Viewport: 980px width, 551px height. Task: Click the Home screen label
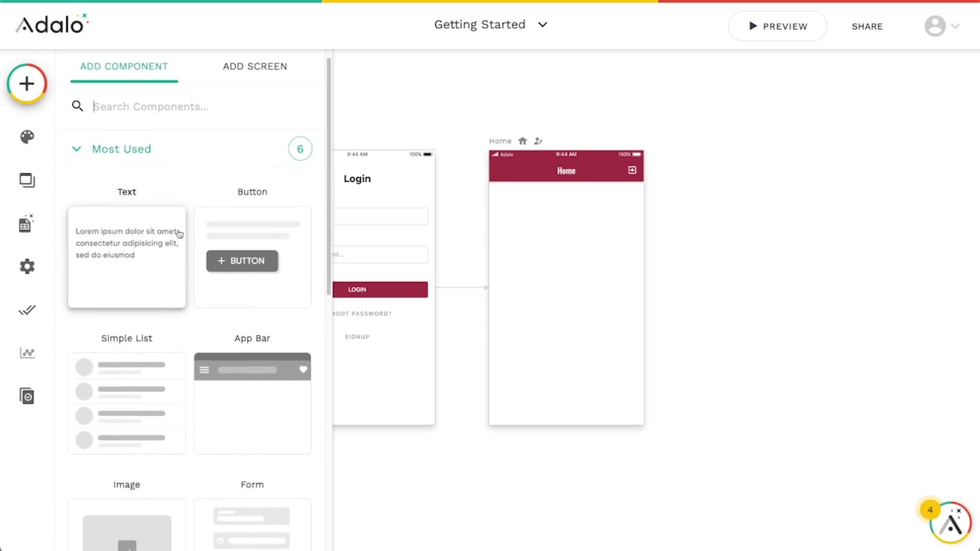[x=500, y=141]
